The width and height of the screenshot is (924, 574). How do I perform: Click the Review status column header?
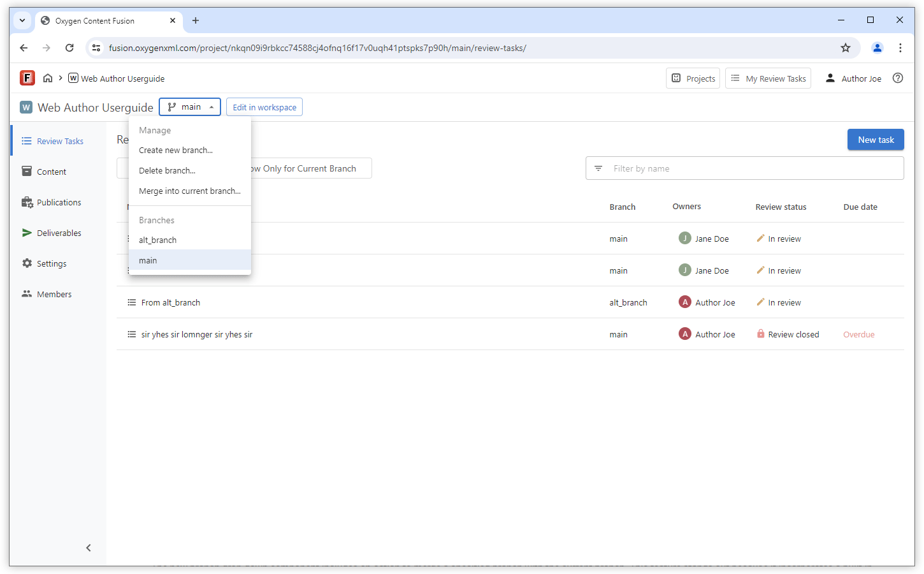[x=781, y=207]
